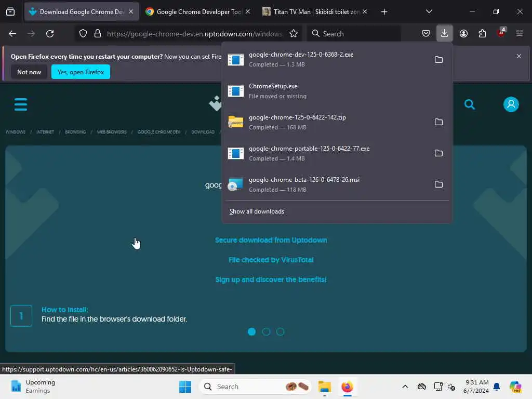The image size is (532, 399).
Task: Open Firefox View button at tab strip
Action: click(10, 12)
